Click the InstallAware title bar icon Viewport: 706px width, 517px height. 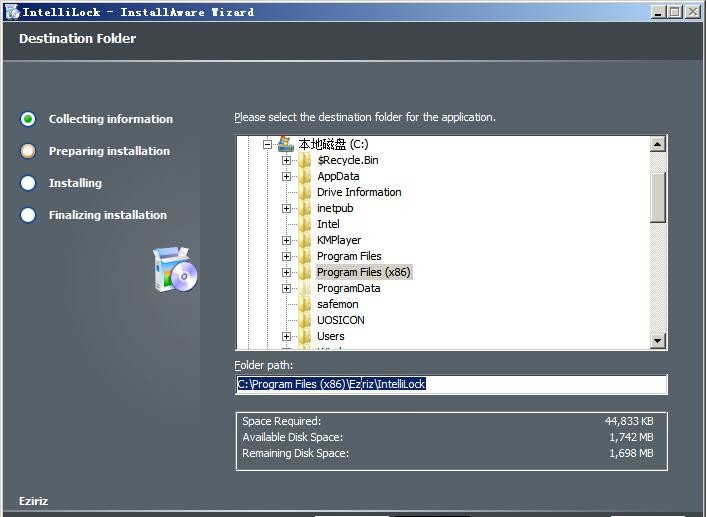(x=13, y=12)
